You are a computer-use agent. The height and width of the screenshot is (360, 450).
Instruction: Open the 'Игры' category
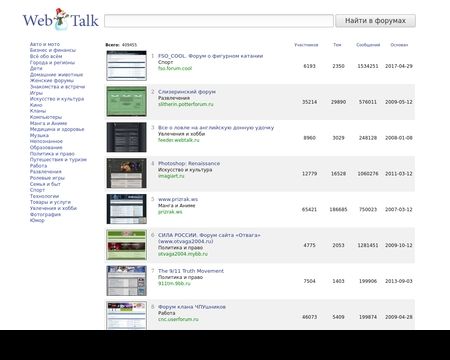(x=36, y=93)
